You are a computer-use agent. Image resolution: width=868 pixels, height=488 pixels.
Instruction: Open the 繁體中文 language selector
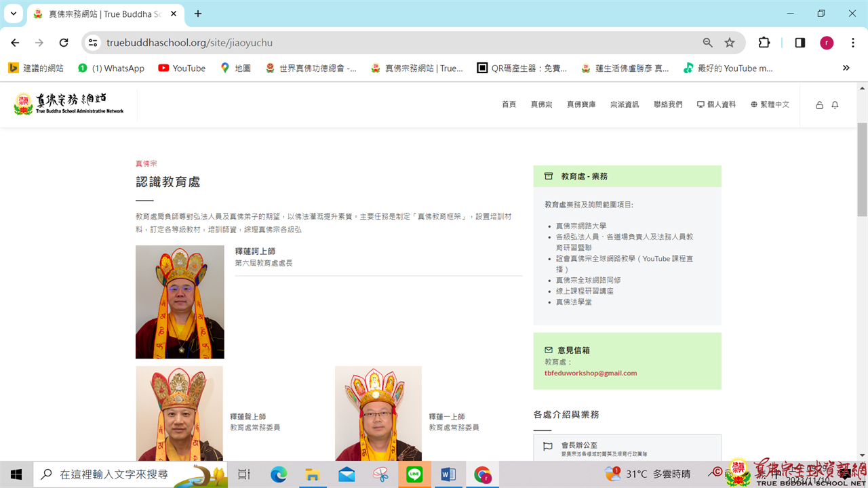770,105
